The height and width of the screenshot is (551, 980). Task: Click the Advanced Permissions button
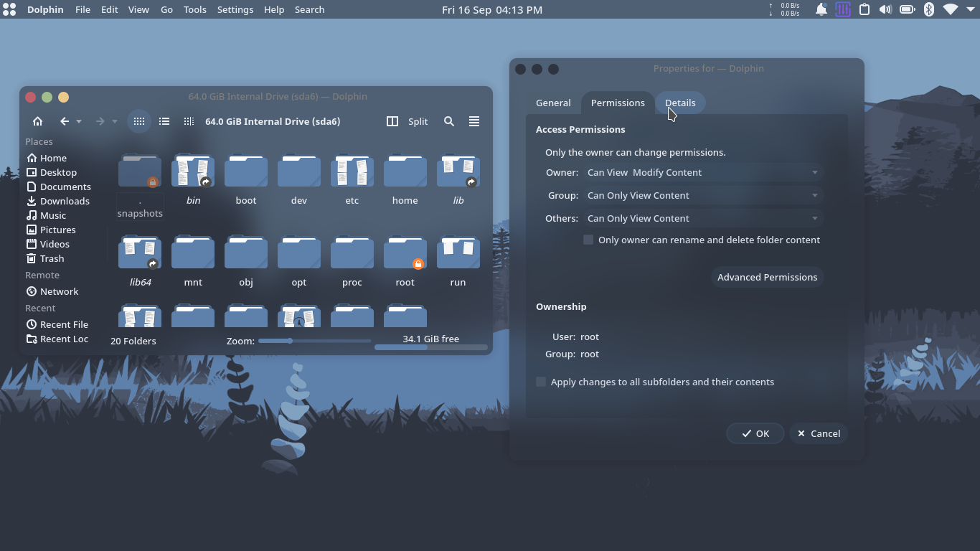click(767, 277)
